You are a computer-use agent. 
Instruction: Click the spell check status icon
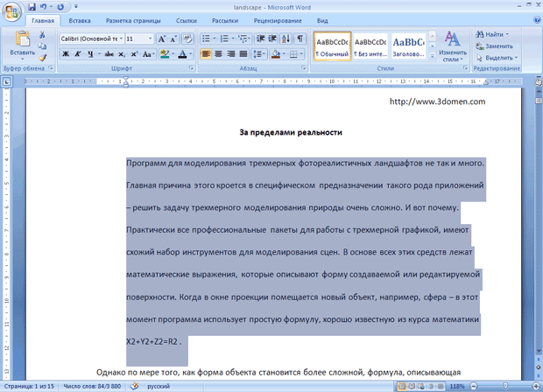(135, 386)
